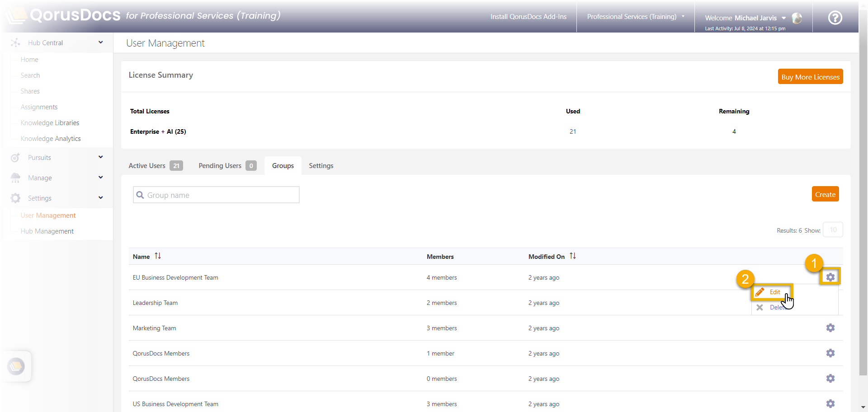Open Assignments in sidebar
Viewport: 868px width, 412px height.
pos(39,107)
